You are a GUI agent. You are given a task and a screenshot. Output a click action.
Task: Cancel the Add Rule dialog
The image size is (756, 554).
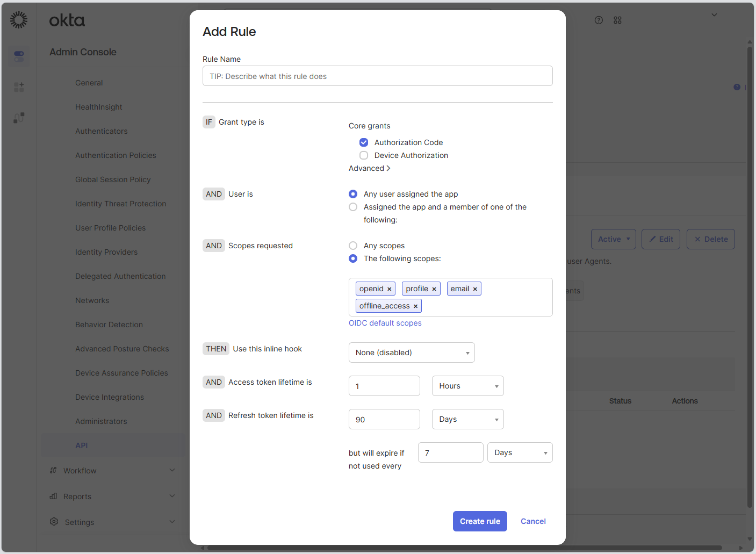click(533, 521)
